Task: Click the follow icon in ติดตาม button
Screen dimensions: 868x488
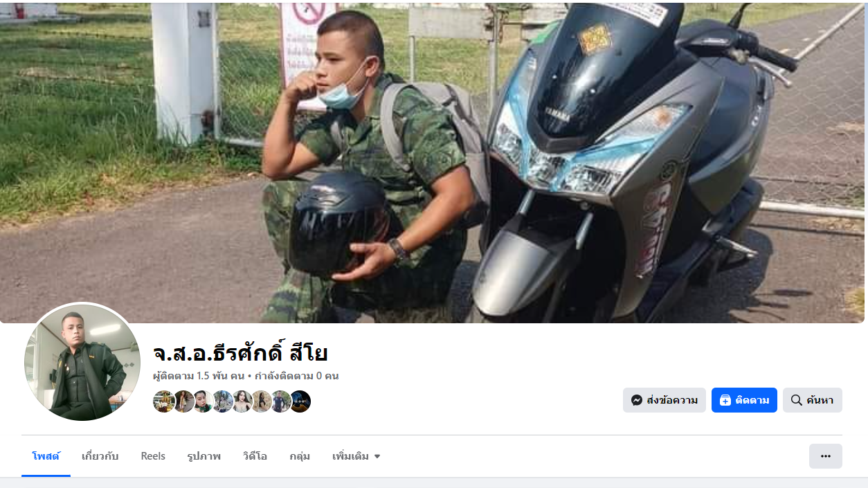Action: [x=725, y=400]
